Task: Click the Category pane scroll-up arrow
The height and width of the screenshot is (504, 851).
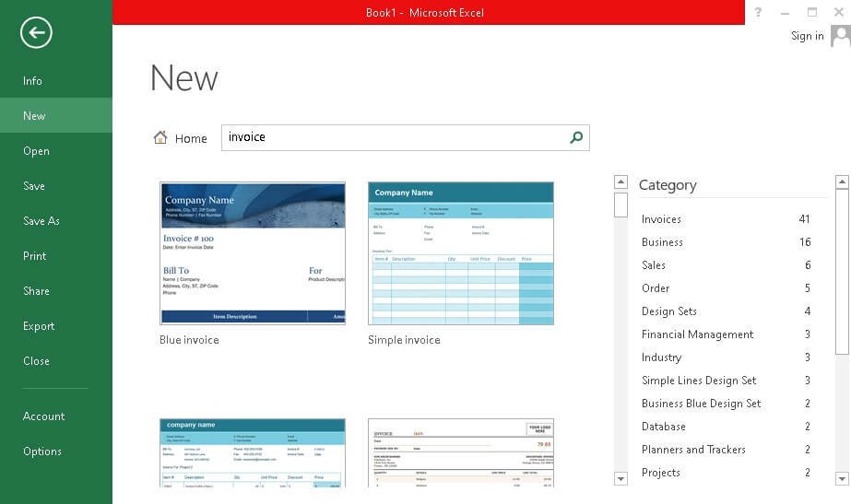Action: click(x=842, y=182)
